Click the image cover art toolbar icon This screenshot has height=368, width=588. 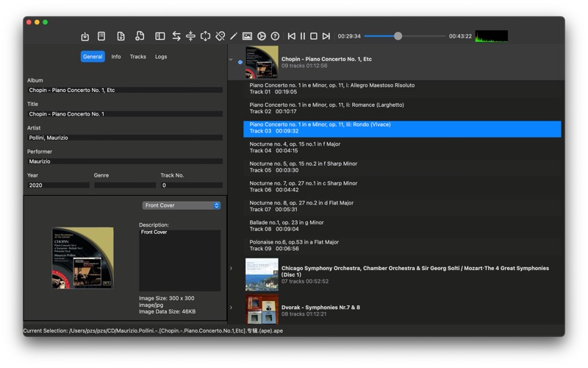click(247, 36)
